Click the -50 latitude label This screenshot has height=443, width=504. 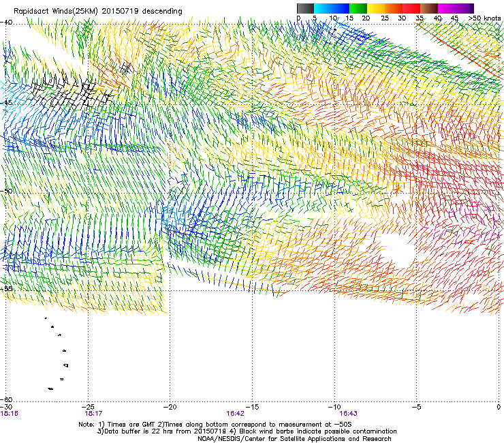pyautogui.click(x=6, y=191)
